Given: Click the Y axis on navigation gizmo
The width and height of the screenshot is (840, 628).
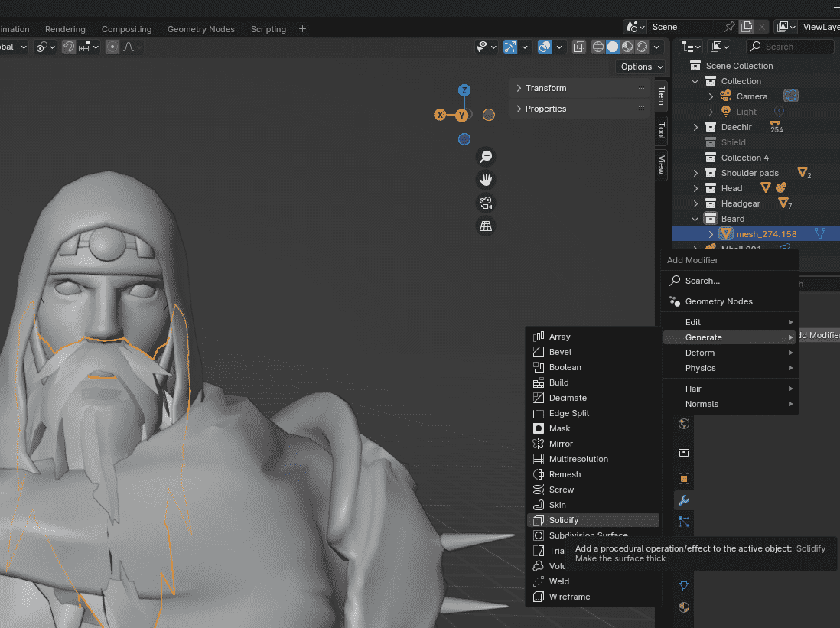Looking at the screenshot, I should (462, 116).
